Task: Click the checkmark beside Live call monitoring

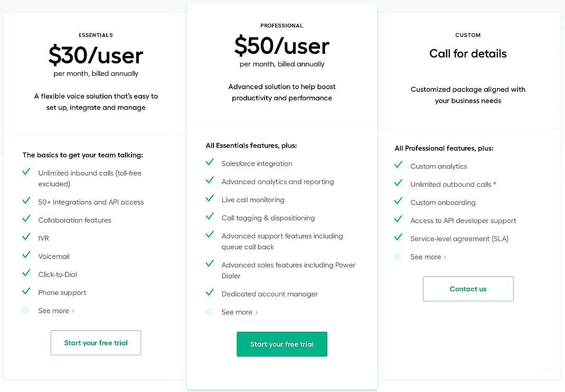Action: point(210,199)
